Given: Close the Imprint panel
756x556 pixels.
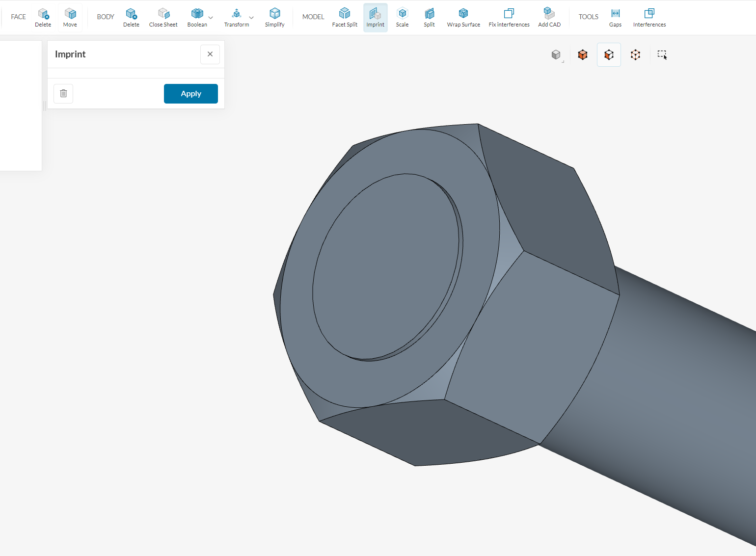Looking at the screenshot, I should [x=210, y=54].
